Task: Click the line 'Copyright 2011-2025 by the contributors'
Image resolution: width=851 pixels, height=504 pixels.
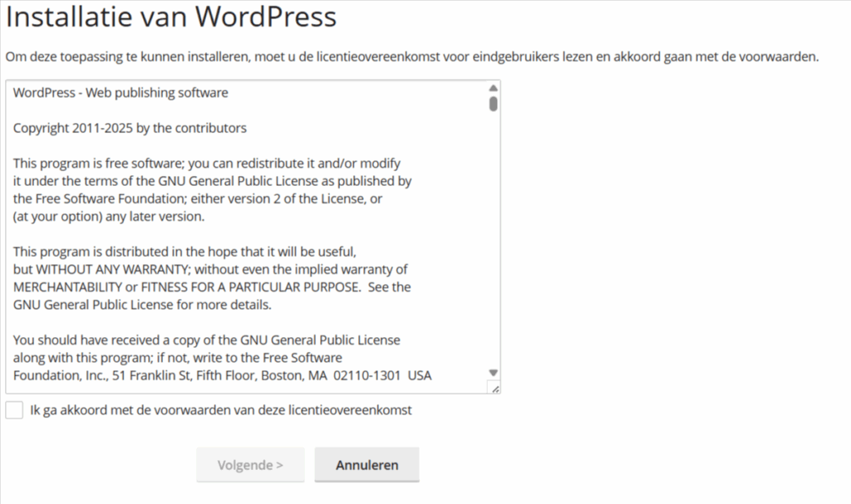Action: click(130, 128)
